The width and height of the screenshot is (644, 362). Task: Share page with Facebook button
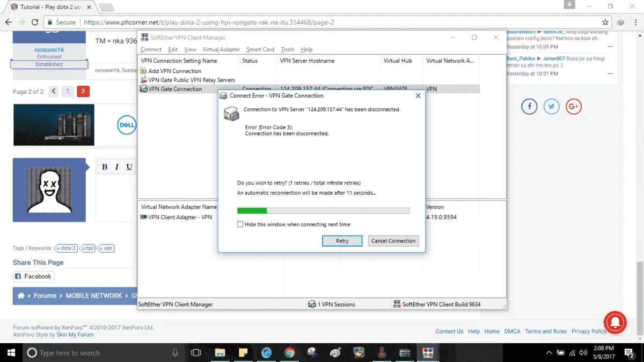34,276
